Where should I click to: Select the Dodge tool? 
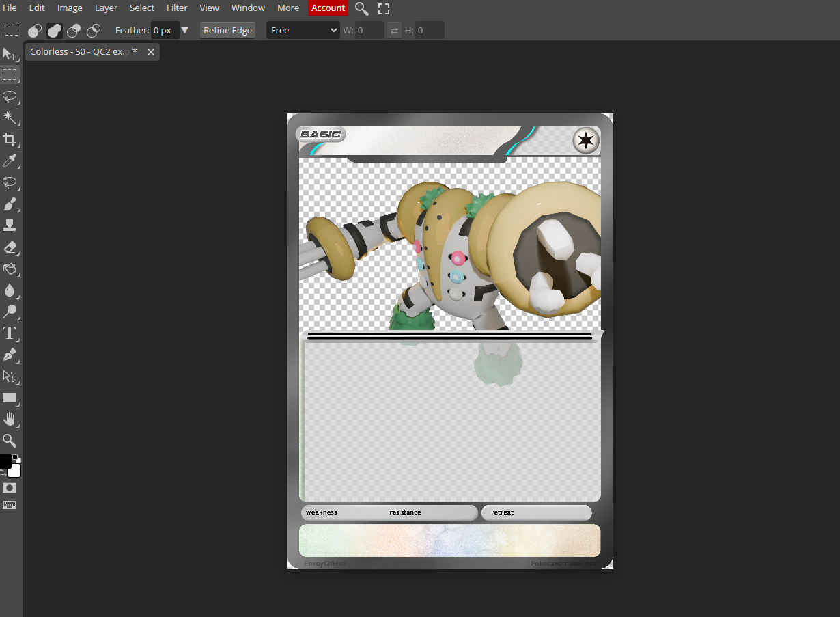tap(10, 312)
